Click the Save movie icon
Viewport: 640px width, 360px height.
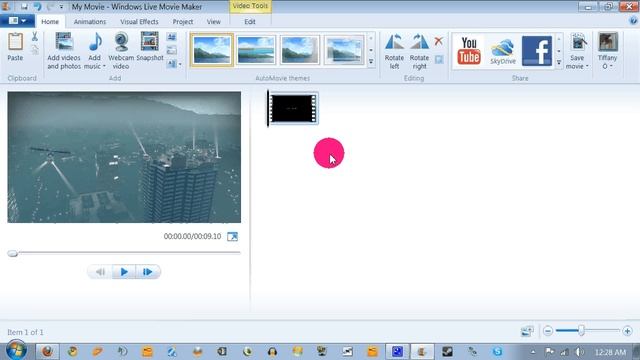pos(578,42)
